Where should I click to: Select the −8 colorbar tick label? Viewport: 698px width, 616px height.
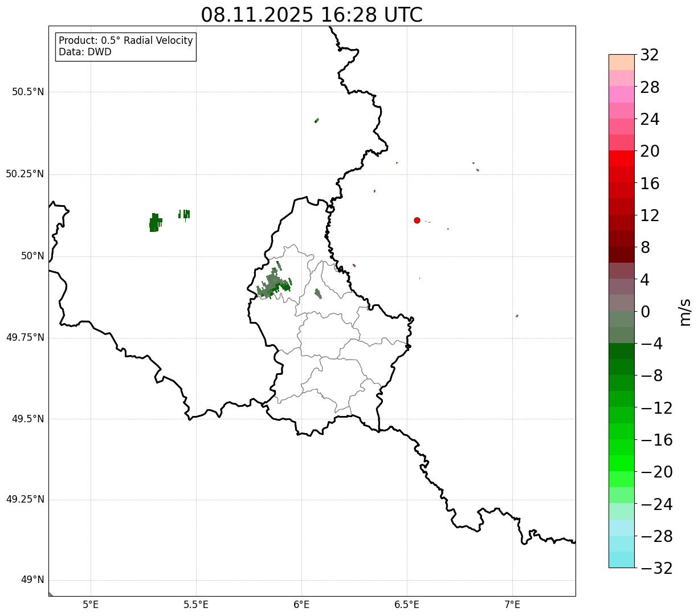pyautogui.click(x=651, y=376)
